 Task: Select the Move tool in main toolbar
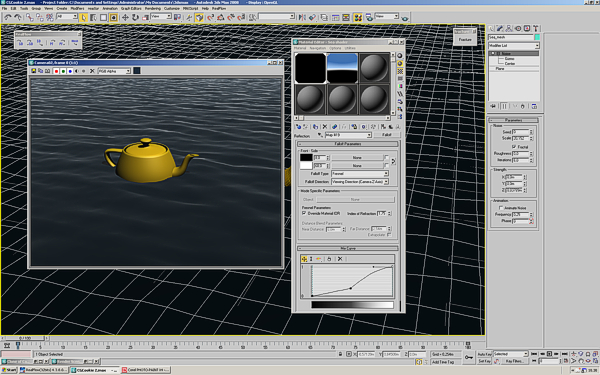125,17
